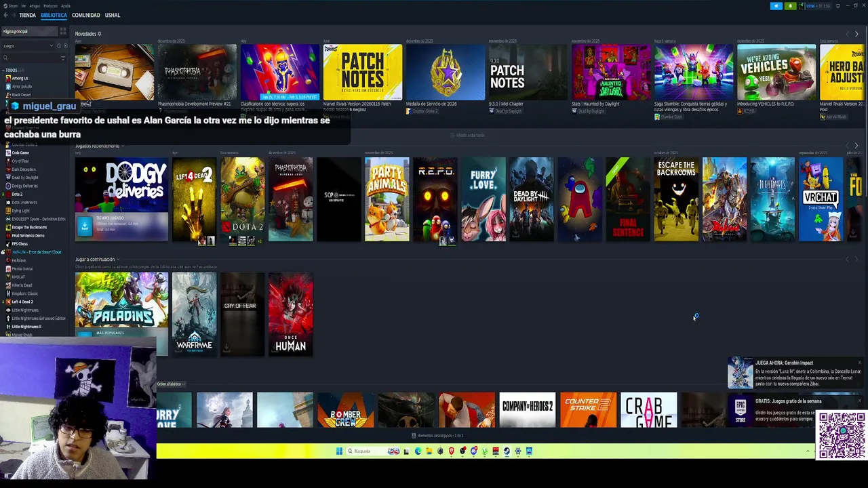
Task: Go to the COMUNIDAD tab
Action: point(86,15)
